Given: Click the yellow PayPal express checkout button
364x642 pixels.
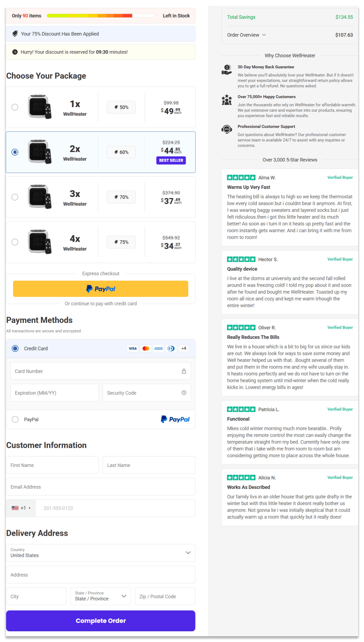Looking at the screenshot, I should coord(101,289).
